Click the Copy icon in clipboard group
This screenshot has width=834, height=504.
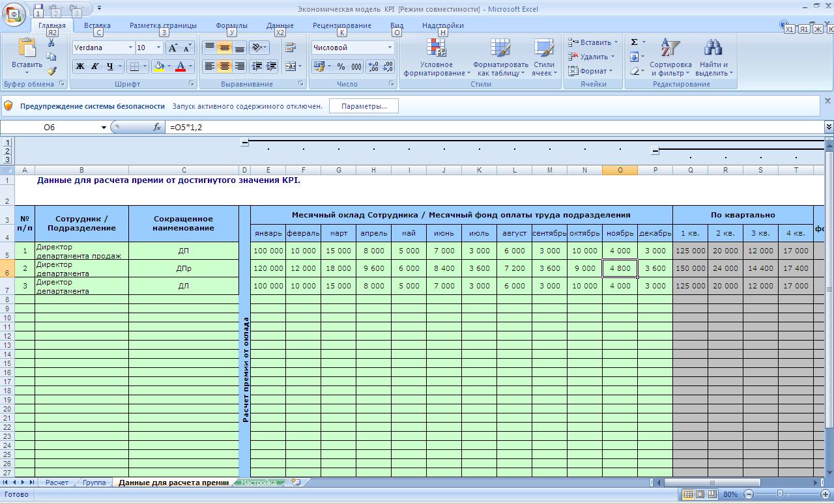(x=51, y=57)
